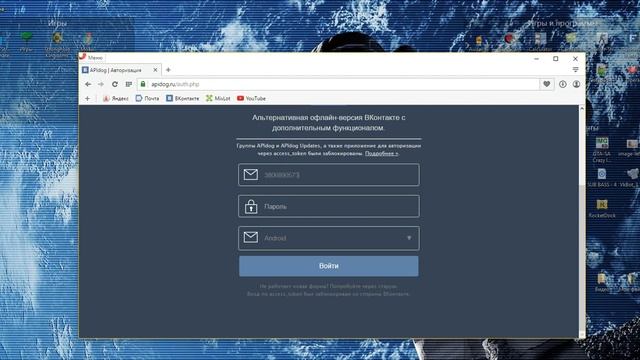Click the scrollbar up arrow
This screenshot has height=360, width=640.
tap(582, 109)
